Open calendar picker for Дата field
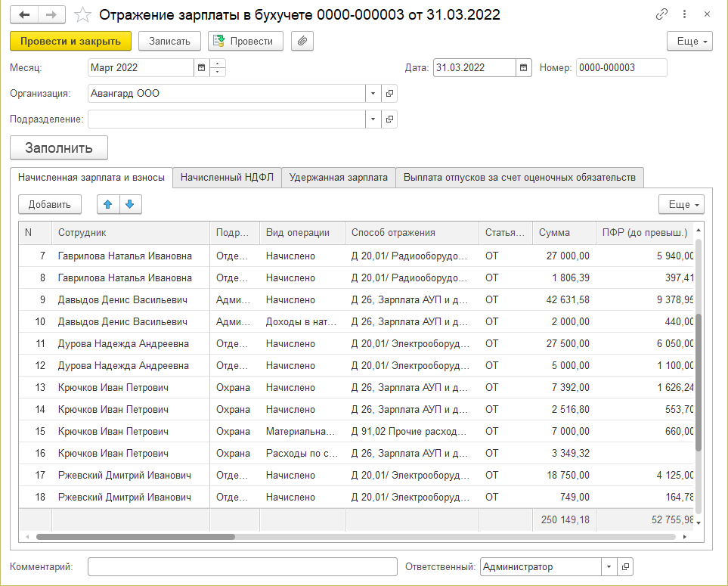The height and width of the screenshot is (586, 728). pyautogui.click(x=524, y=68)
